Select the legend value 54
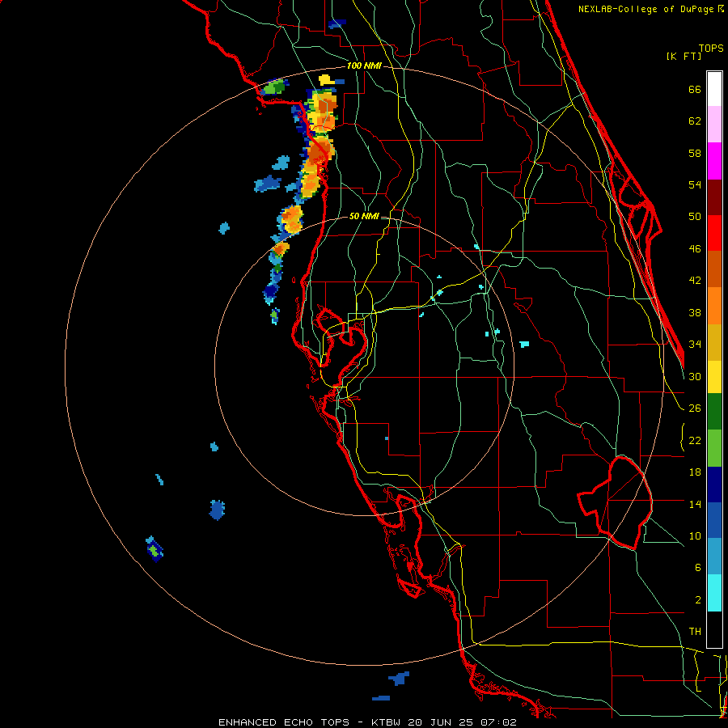This screenshot has height=728, width=728. click(x=695, y=184)
